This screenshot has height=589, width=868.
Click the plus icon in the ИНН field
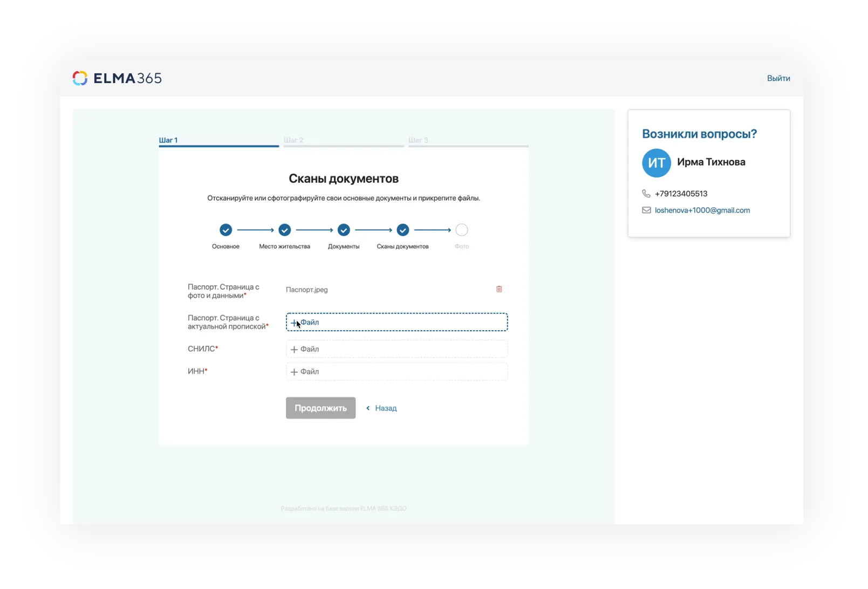click(294, 372)
